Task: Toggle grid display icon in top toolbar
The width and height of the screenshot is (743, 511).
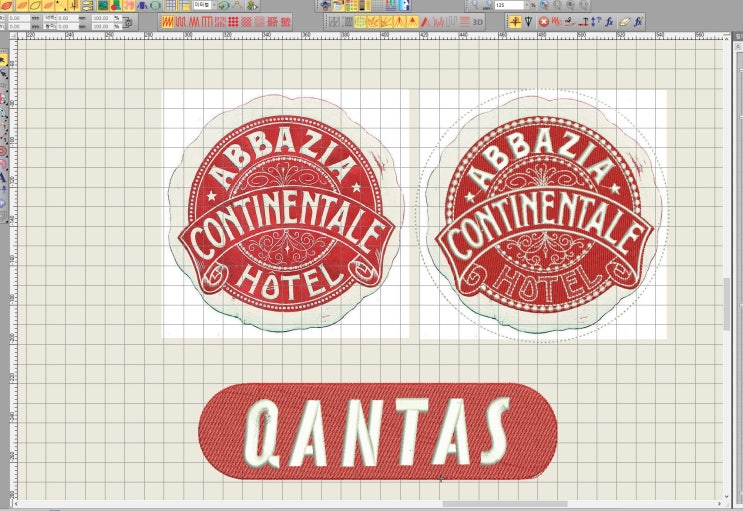Action: click(x=171, y=6)
